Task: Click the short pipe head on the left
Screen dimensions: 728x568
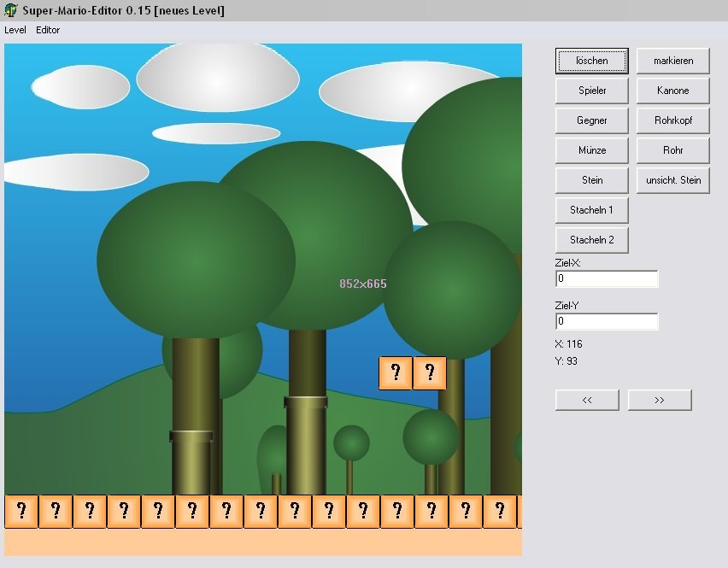Action: [x=191, y=436]
